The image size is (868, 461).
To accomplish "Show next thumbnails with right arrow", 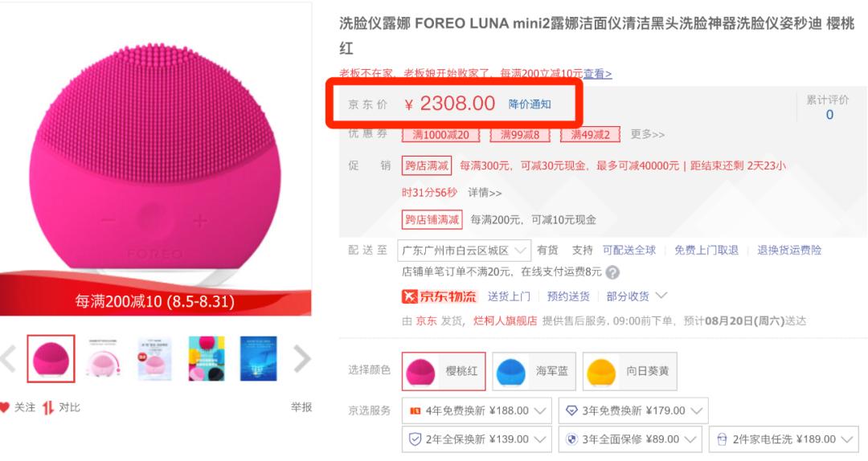I will pyautogui.click(x=301, y=359).
